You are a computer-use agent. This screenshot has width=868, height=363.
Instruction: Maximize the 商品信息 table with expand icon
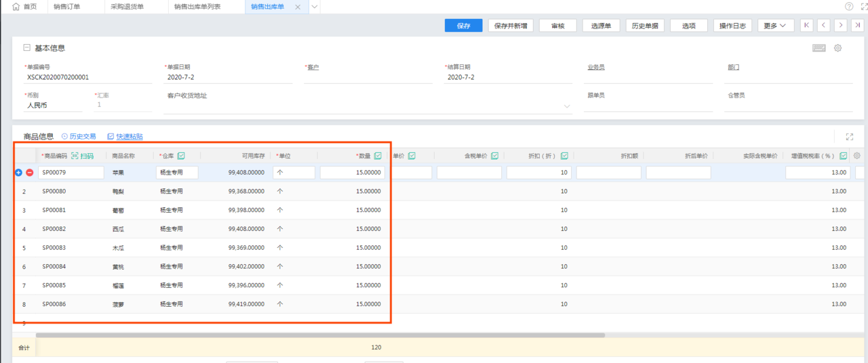pos(850,137)
